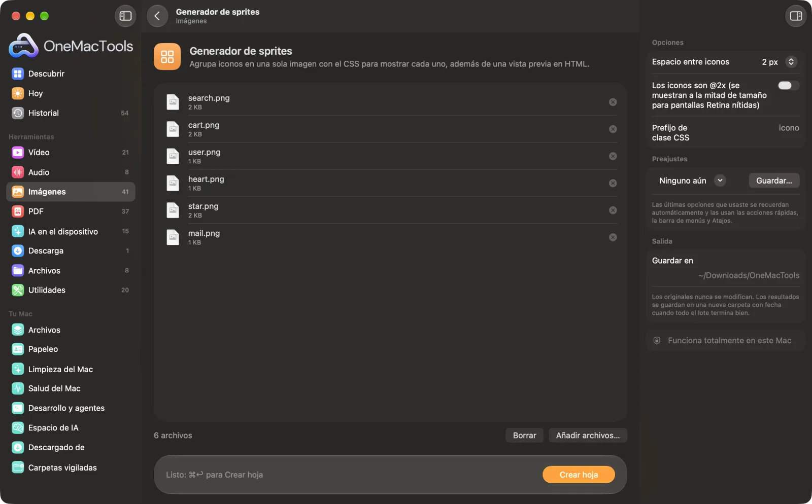Open Descubrir in the sidebar
The width and height of the screenshot is (812, 504).
[71, 74]
